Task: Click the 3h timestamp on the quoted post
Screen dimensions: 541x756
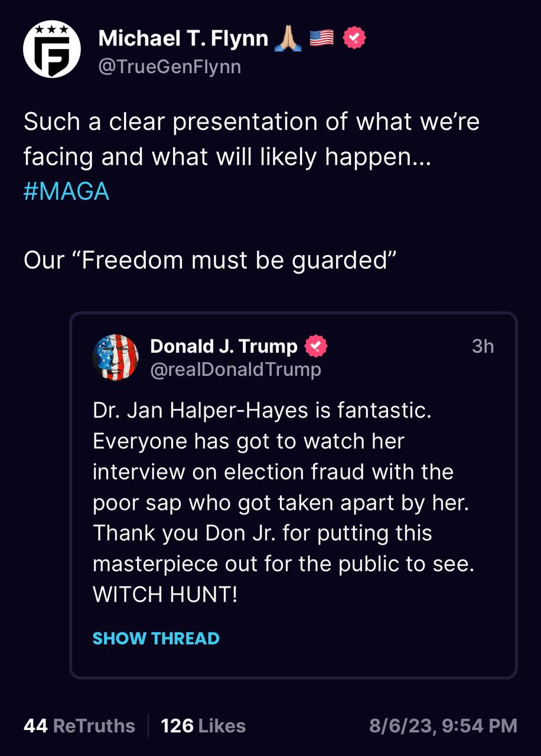Action: pyautogui.click(x=483, y=346)
